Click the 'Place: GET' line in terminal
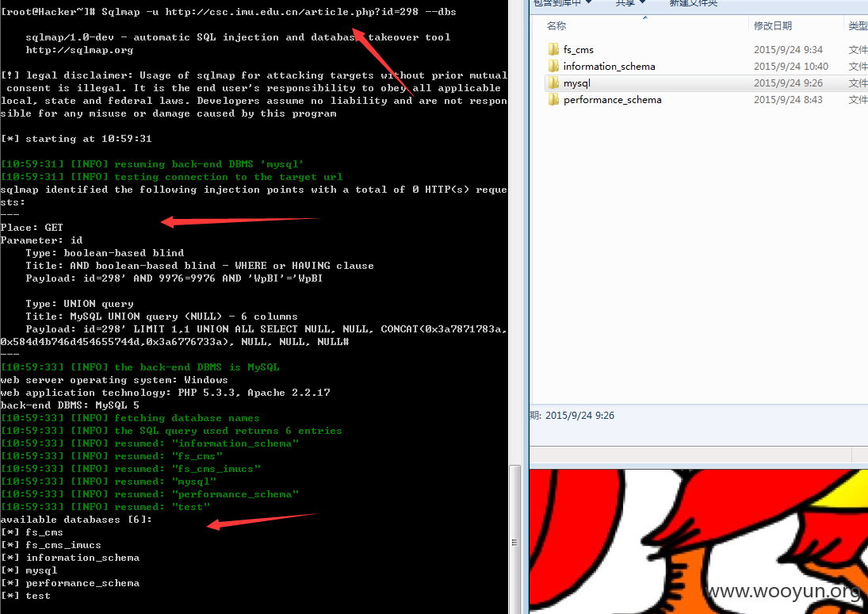Viewport: 868px width, 614px height. click(x=33, y=227)
